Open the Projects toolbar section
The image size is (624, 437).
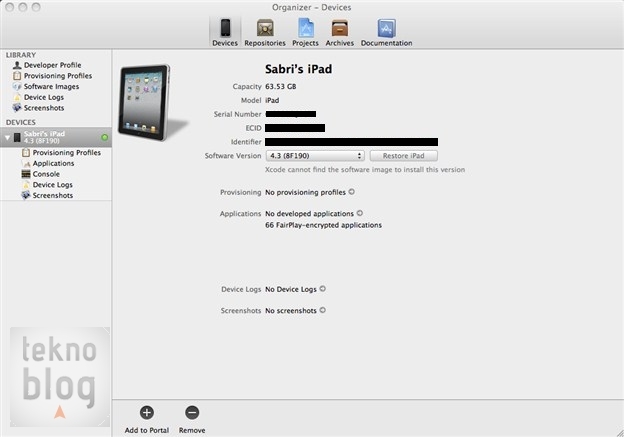click(x=305, y=33)
